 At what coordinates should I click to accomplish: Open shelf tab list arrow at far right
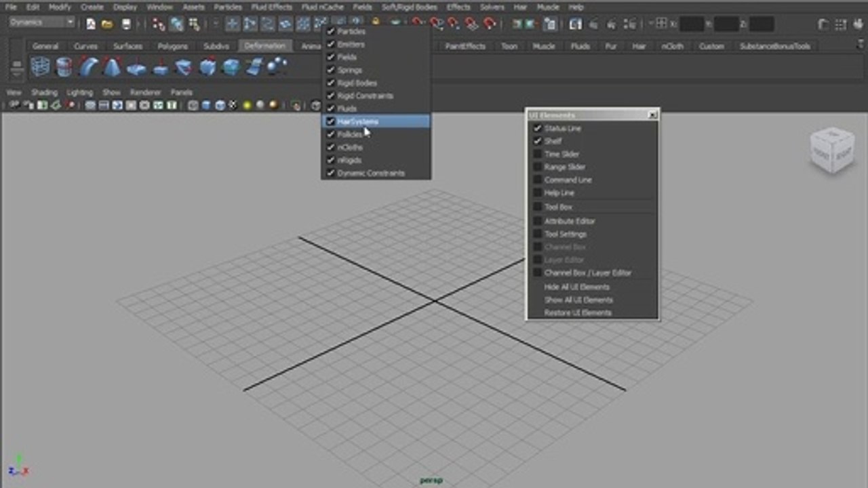(861, 43)
